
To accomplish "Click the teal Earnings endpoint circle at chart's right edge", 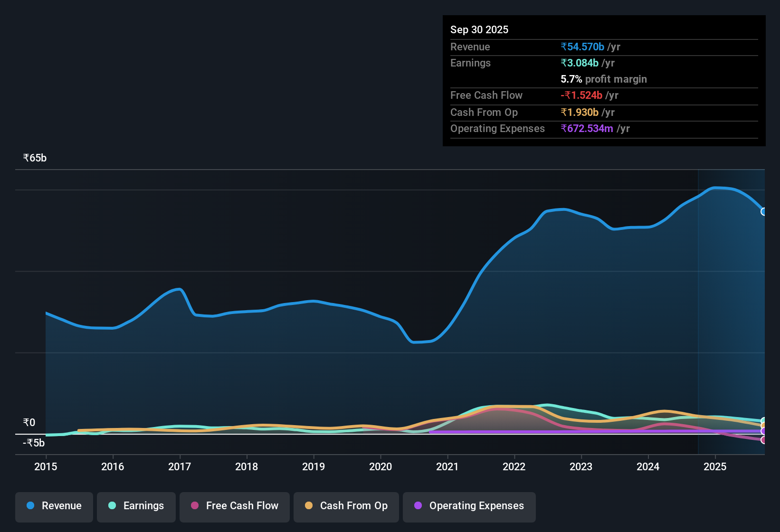I will [x=764, y=419].
